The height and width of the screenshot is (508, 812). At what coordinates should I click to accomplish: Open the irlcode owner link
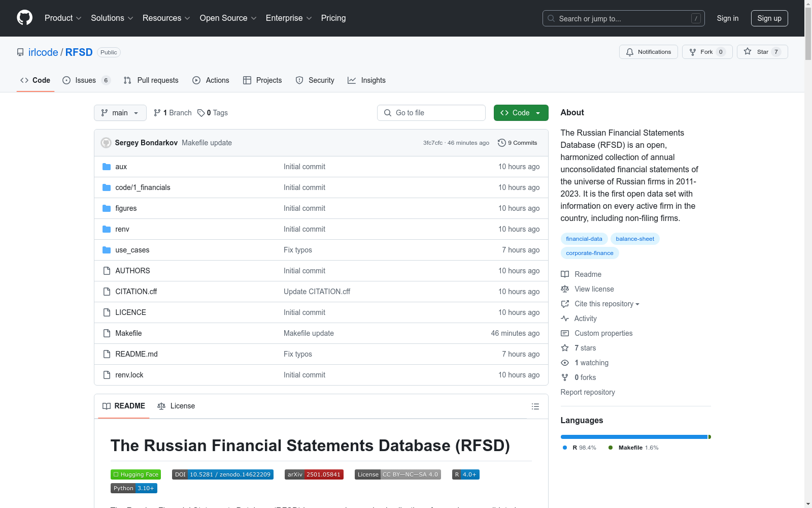coord(43,52)
